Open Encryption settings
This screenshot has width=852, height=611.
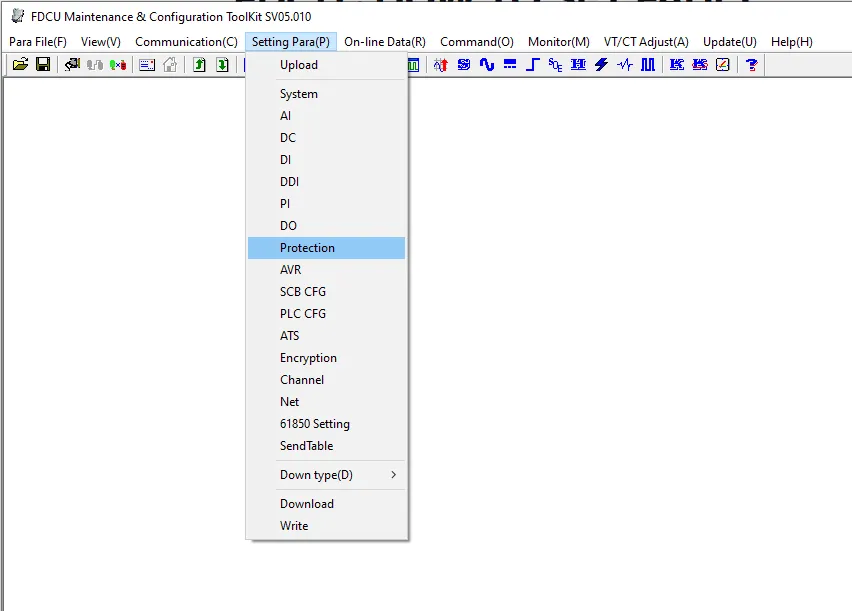(x=327, y=358)
